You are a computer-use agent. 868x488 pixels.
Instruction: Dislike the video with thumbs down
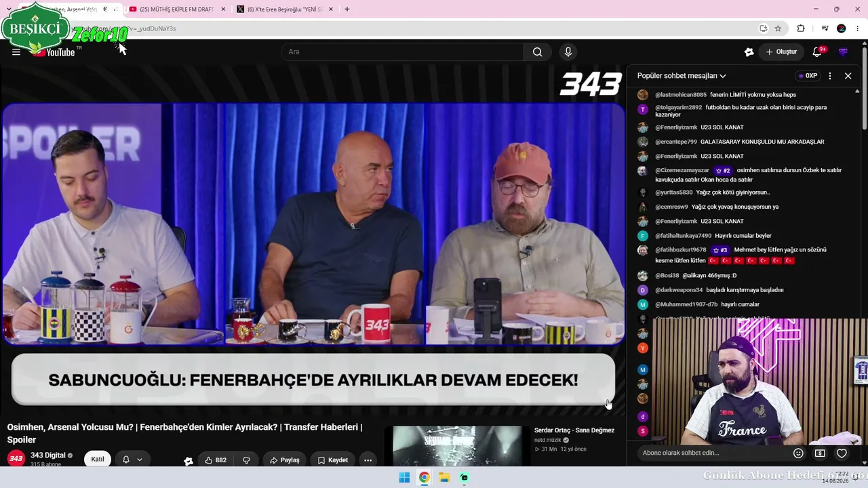point(246,460)
